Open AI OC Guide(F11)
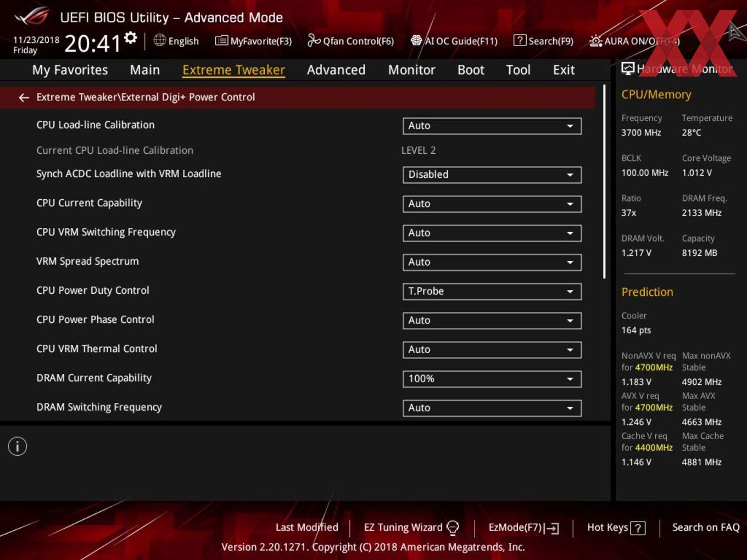The width and height of the screenshot is (747, 560). tap(454, 41)
